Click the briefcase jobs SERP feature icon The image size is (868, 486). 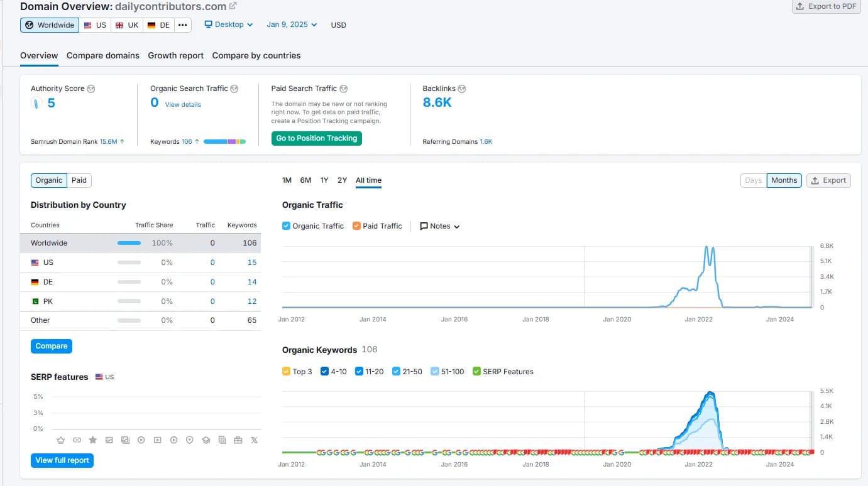[238, 440]
